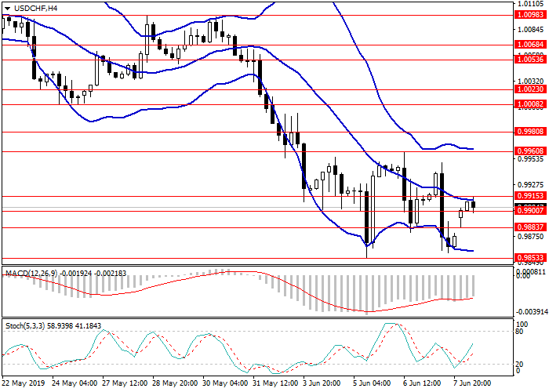This screenshot has height=392, width=549.
Task: Click the 31 May 12:00 time marker
Action: [x=274, y=384]
